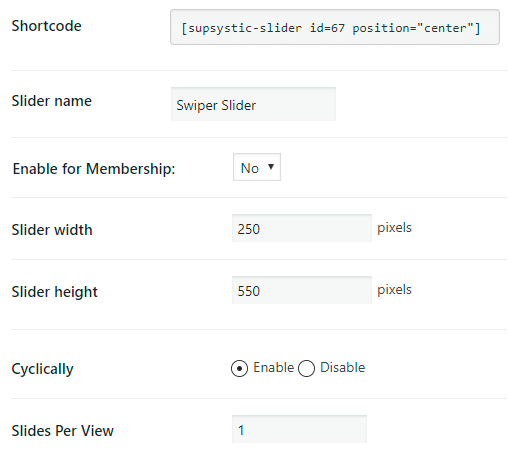508x457 pixels.
Task: Focus the Slider height field
Action: pos(302,290)
